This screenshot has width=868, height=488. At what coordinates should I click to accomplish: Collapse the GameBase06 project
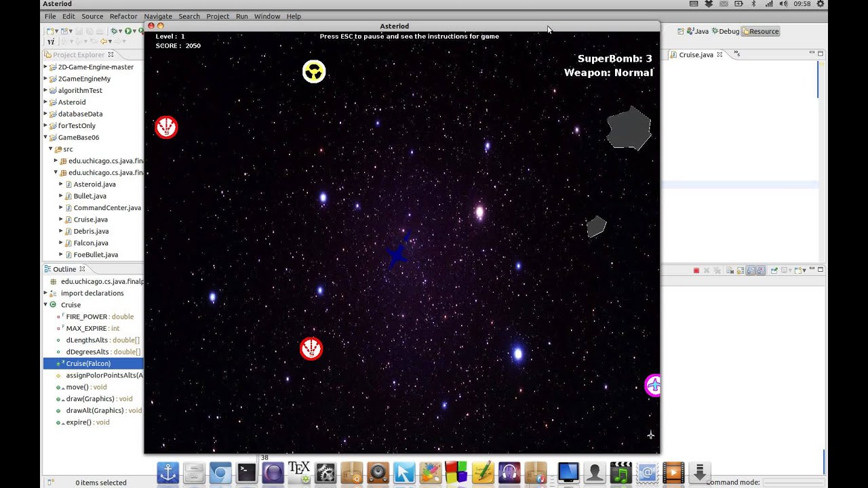45,137
